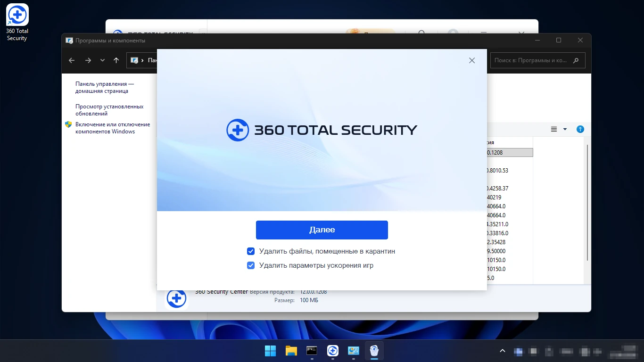This screenshot has width=644, height=362.
Task: Select version cell 0.4258.37
Action: [x=497, y=188]
